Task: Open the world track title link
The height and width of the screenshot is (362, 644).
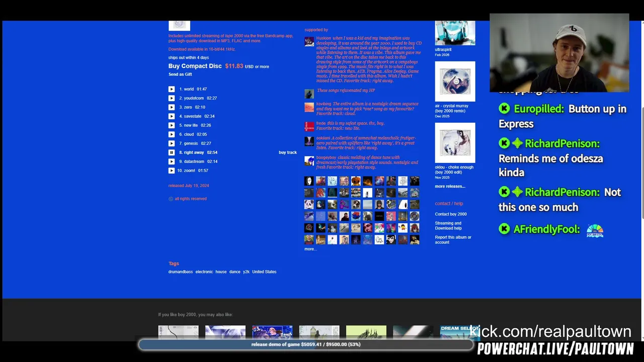Action: click(189, 89)
